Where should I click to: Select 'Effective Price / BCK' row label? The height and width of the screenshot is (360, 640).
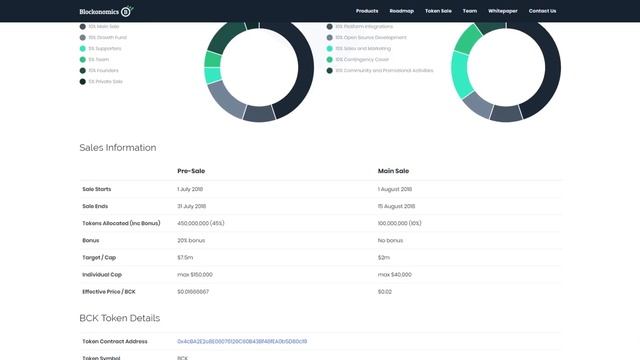pos(109,292)
